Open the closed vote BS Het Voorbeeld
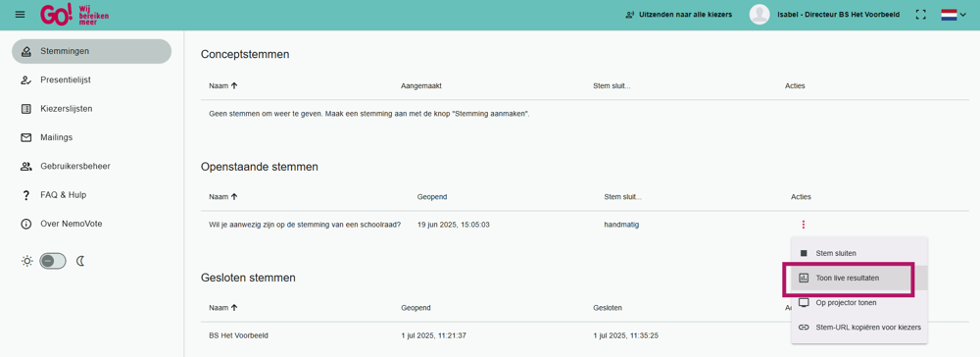The height and width of the screenshot is (357, 980). tap(238, 335)
